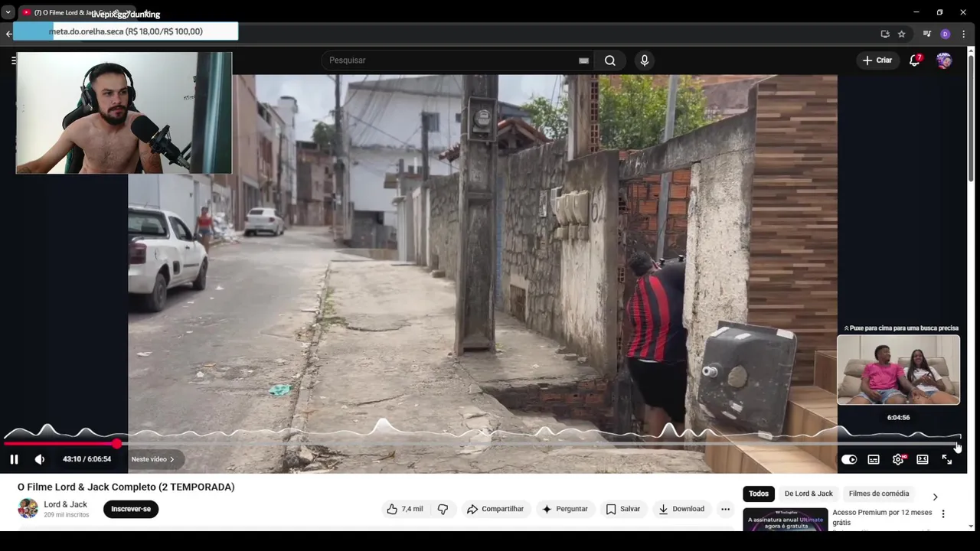Click the 'Puxe para cima para uma busca precisa' hint
Viewport: 980px width, 551px height.
click(901, 328)
